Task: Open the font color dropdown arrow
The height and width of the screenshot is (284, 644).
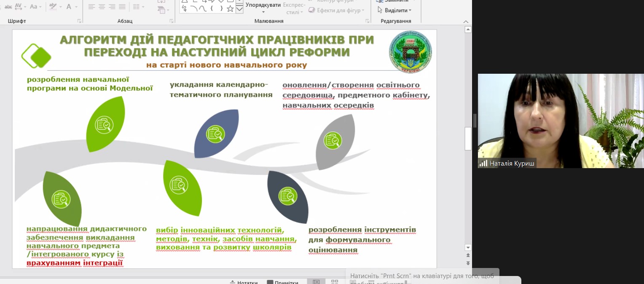Action: click(x=76, y=7)
